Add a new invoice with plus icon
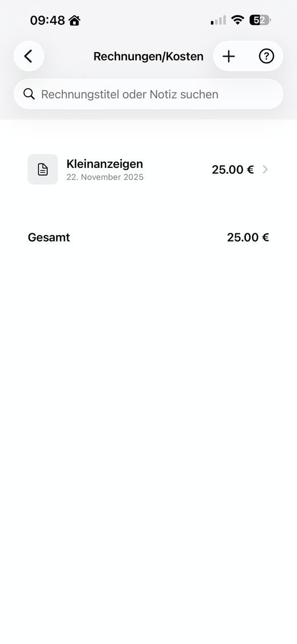Viewport: 297px width, 644px height. tap(229, 56)
